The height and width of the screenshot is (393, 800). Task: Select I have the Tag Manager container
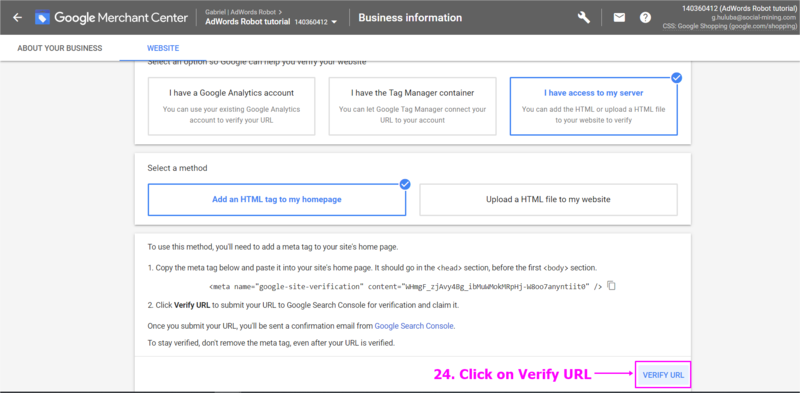tap(412, 106)
